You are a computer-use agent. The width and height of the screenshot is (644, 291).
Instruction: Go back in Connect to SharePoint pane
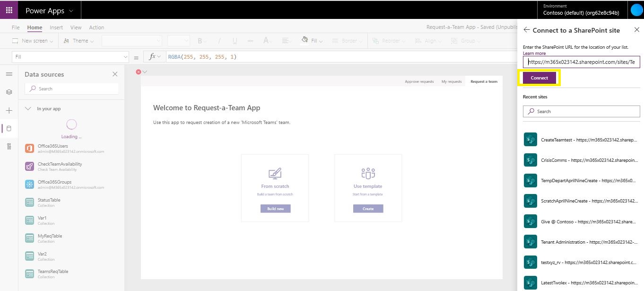click(x=527, y=30)
